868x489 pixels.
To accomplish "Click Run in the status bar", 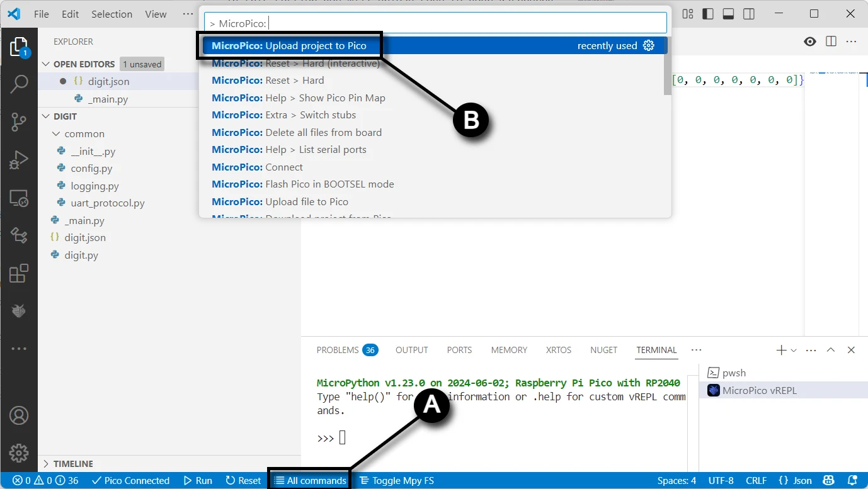I will (198, 481).
